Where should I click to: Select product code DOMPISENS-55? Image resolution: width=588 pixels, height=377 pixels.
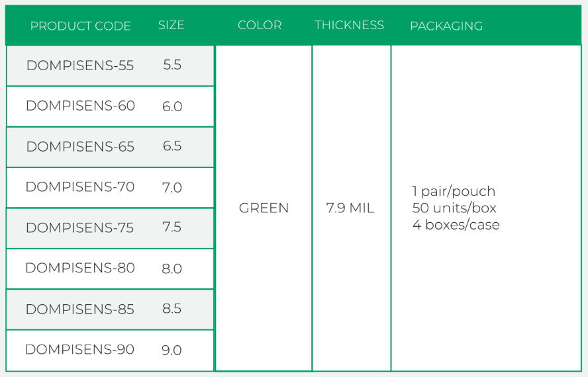[80, 65]
